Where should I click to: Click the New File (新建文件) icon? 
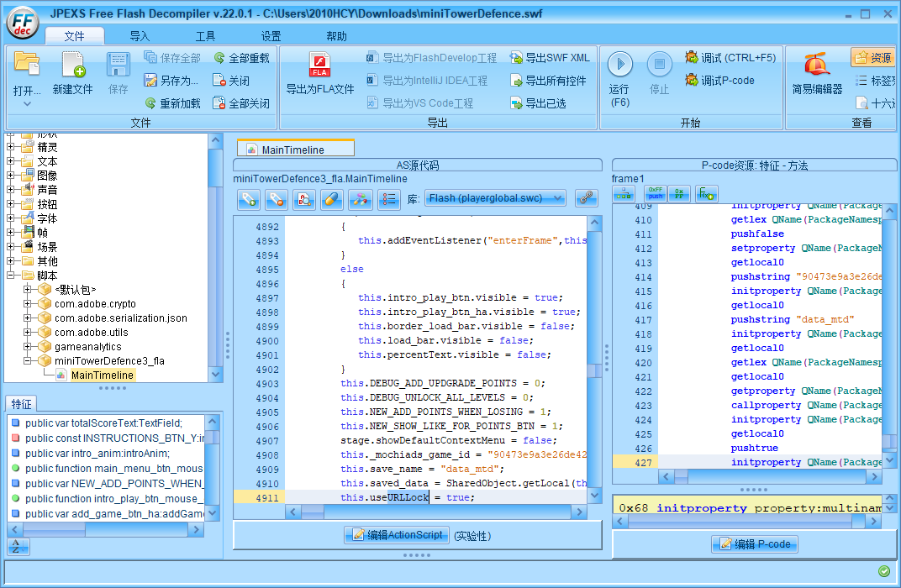tap(72, 66)
